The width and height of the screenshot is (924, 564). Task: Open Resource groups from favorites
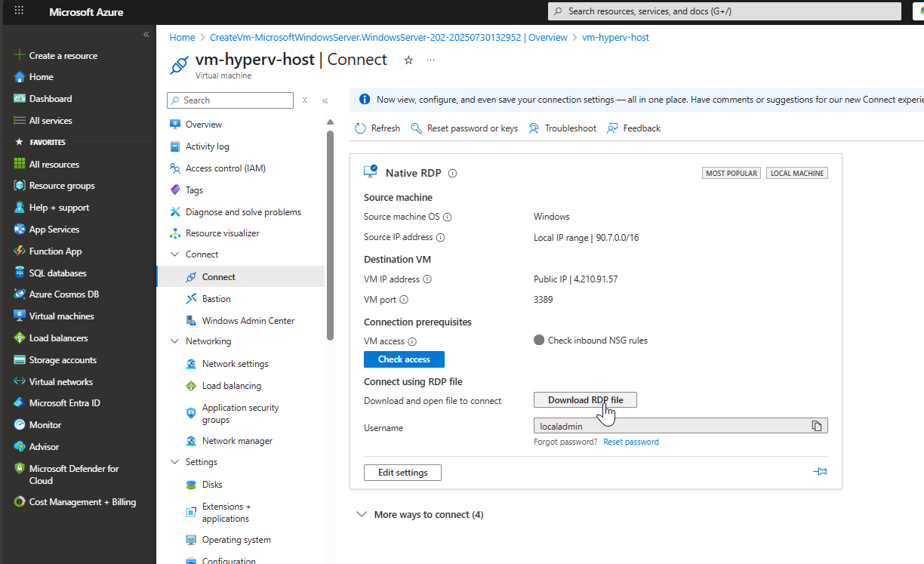point(61,186)
